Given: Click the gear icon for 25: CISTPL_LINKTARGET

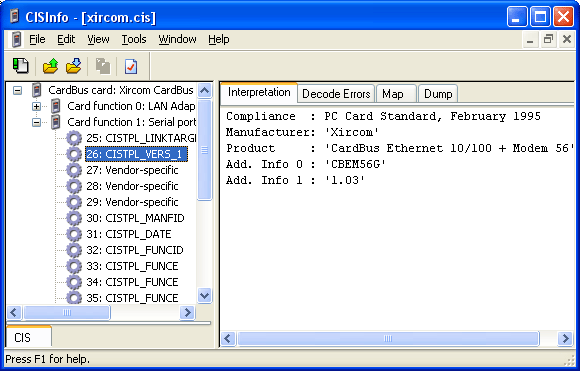Looking at the screenshot, I should [x=74, y=138].
